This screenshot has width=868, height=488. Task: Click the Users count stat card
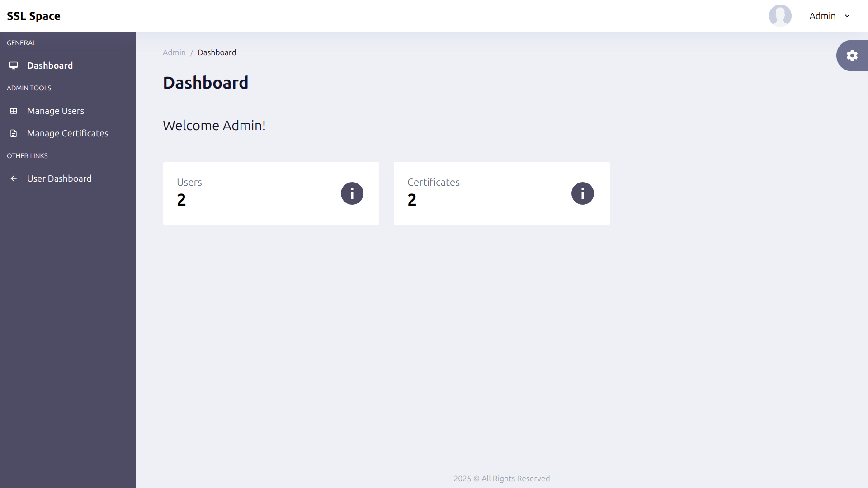pos(271,193)
